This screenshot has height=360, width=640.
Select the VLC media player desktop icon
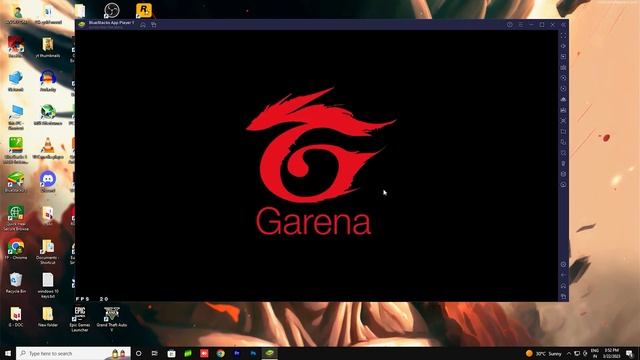(x=48, y=149)
